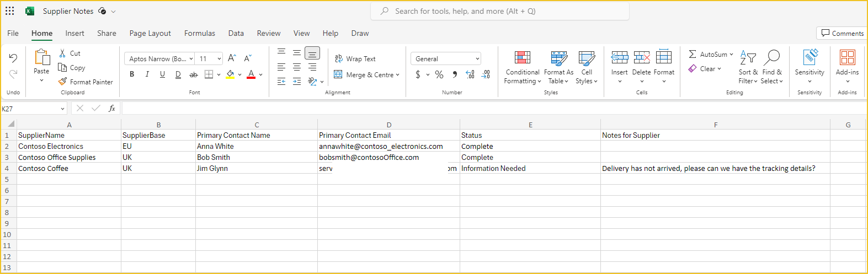Click the Redo arrow
868x274 pixels.
point(13,74)
